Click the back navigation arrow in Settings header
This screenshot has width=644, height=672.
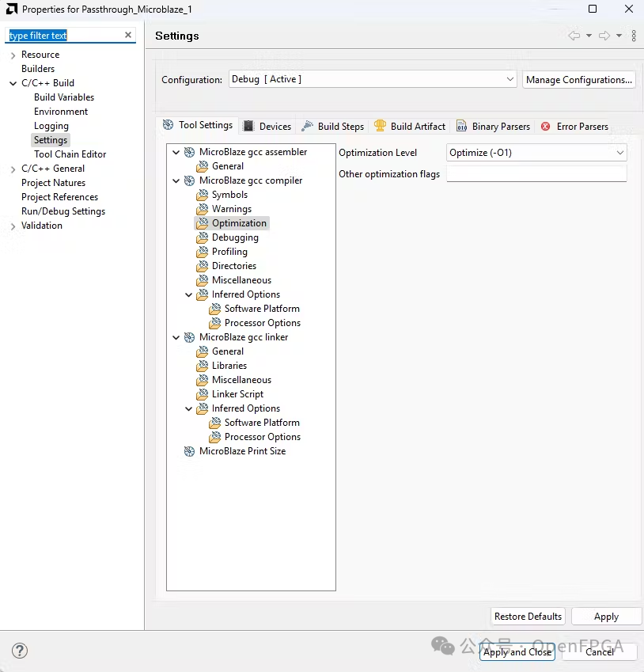574,36
